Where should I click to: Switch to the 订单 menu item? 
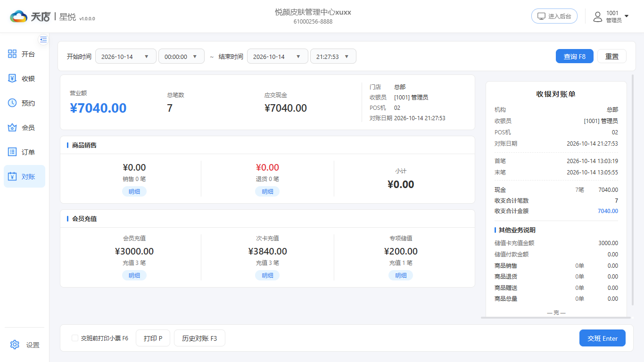coord(25,152)
